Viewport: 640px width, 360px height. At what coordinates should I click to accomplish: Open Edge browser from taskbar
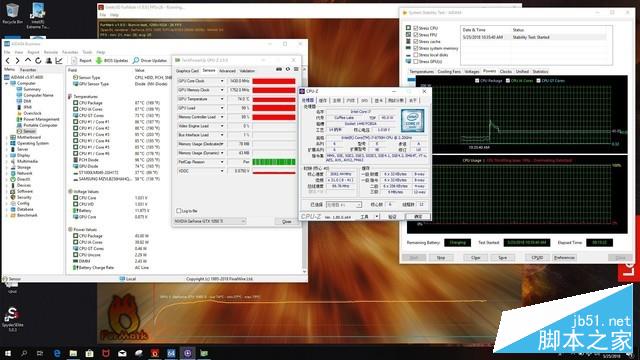57,353
